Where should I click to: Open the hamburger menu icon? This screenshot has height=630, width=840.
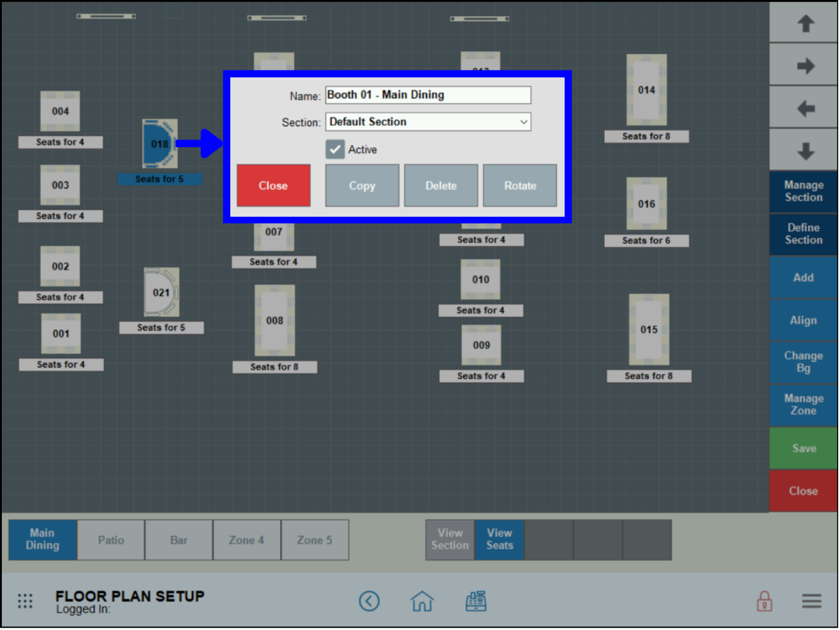tap(811, 601)
